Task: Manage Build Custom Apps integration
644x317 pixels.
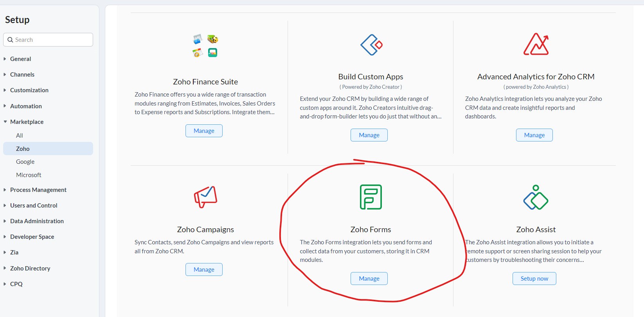Action: click(x=369, y=135)
